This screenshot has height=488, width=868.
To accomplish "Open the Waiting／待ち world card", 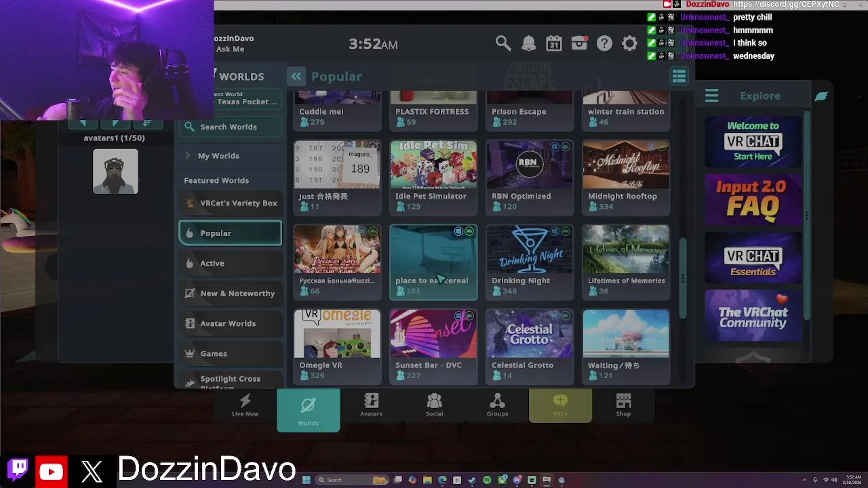I will [x=626, y=346].
